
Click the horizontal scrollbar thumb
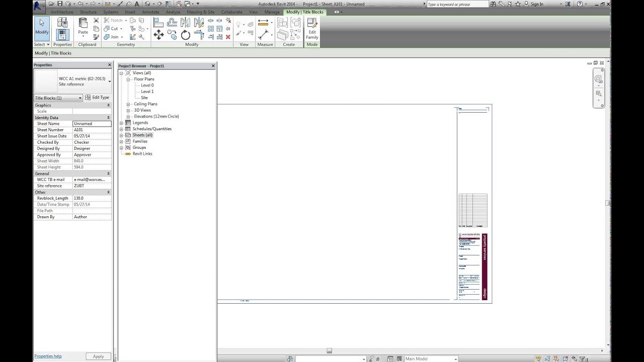point(329,351)
